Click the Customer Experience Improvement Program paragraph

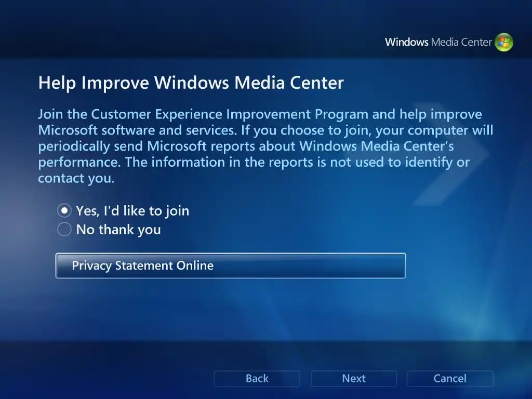[x=265, y=146]
